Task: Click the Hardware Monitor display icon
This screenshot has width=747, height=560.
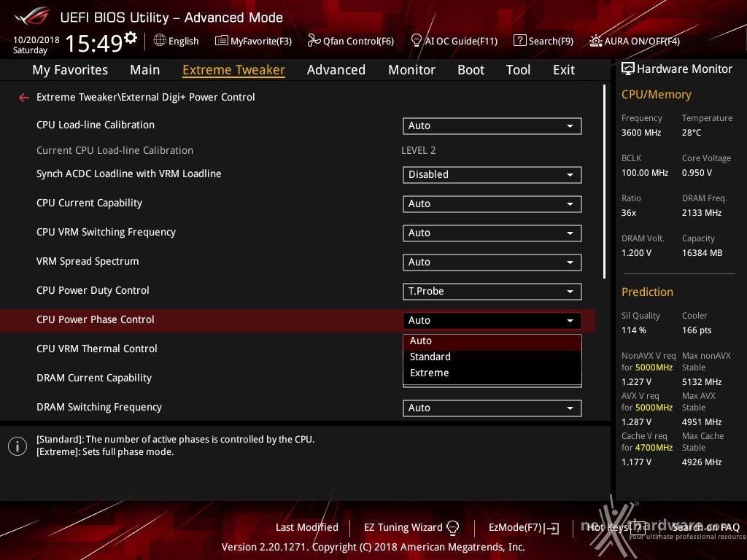Action: [628, 69]
